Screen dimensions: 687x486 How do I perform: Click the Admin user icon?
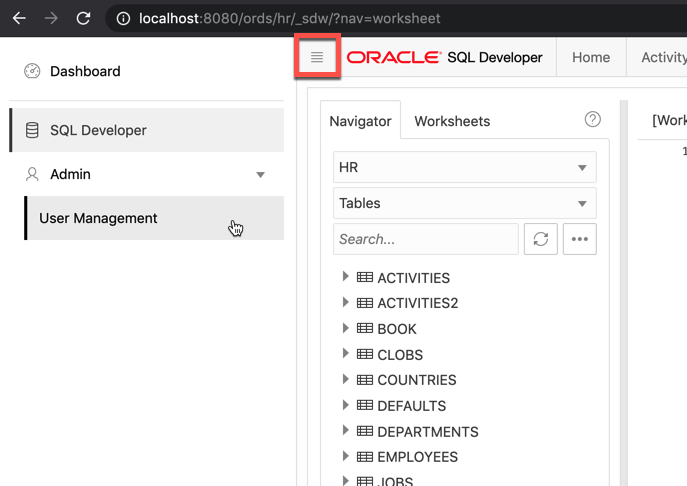click(32, 174)
